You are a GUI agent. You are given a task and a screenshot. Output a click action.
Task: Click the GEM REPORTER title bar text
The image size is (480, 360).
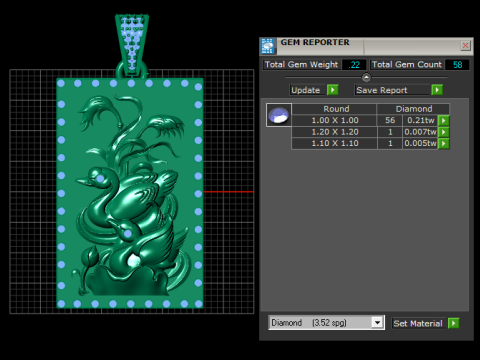(x=315, y=42)
